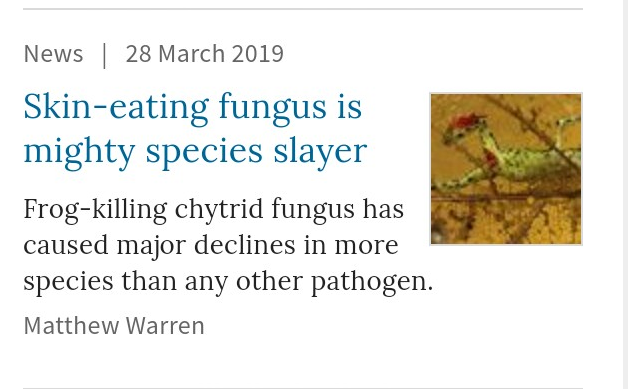
Task: Open author Matthew Warren's name
Action: click(114, 325)
